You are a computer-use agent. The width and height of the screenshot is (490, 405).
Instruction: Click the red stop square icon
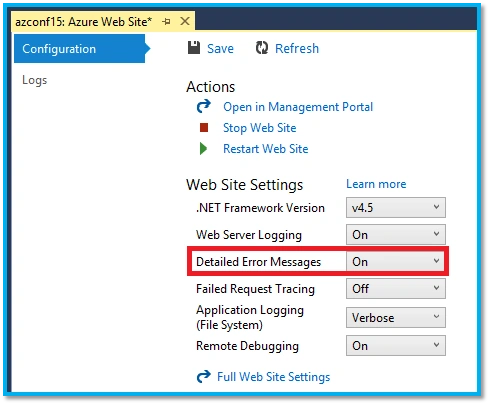[204, 128]
